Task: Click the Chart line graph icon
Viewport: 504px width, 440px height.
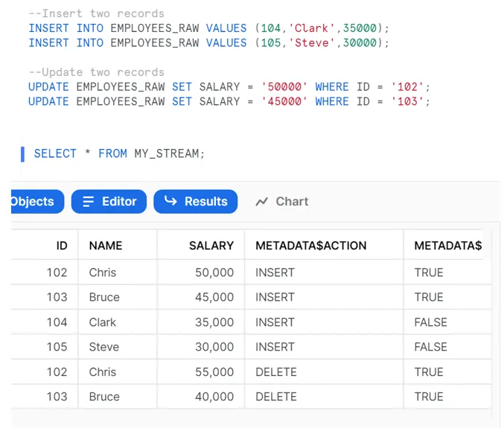Action: point(261,202)
